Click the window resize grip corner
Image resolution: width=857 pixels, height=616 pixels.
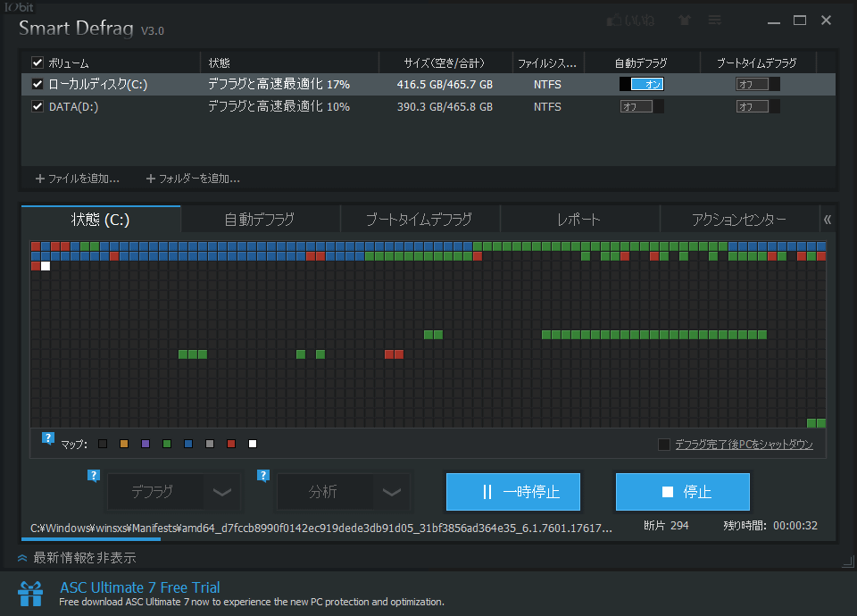pyautogui.click(x=849, y=562)
